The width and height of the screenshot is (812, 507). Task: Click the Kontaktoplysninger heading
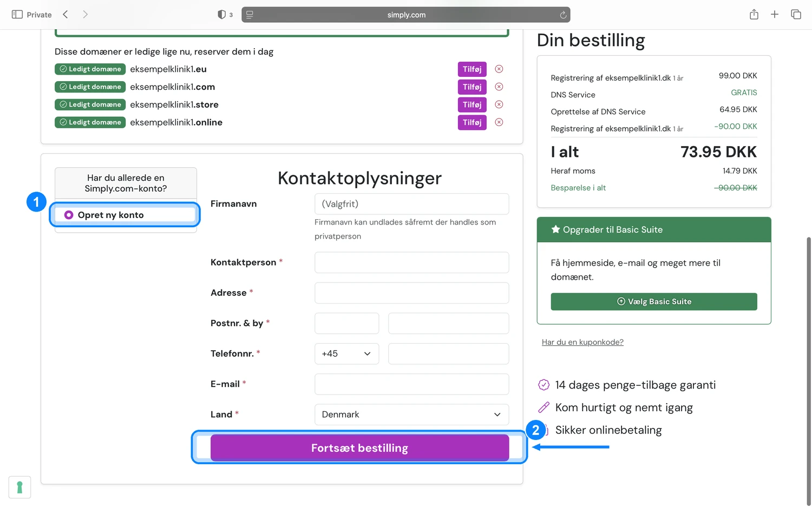click(x=359, y=178)
